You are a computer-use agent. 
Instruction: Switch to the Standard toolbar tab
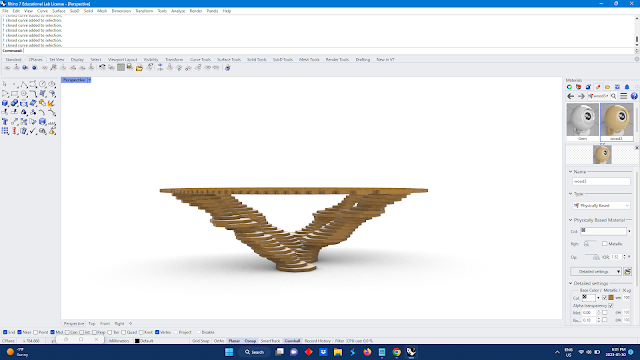(x=13, y=60)
